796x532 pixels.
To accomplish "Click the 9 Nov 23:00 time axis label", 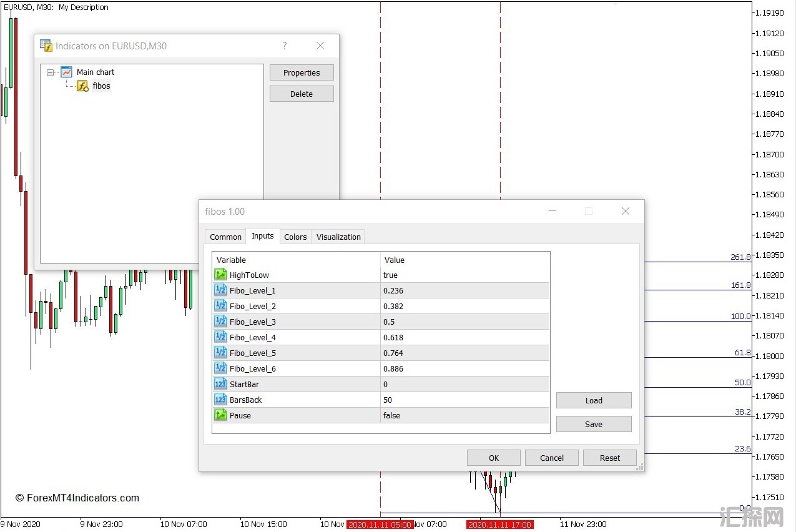I will 101,525.
